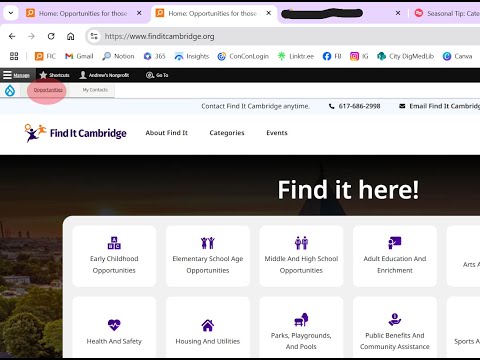The image size is (480, 360).
Task: Open the Linktr.ee bookmark
Action: click(x=296, y=56)
